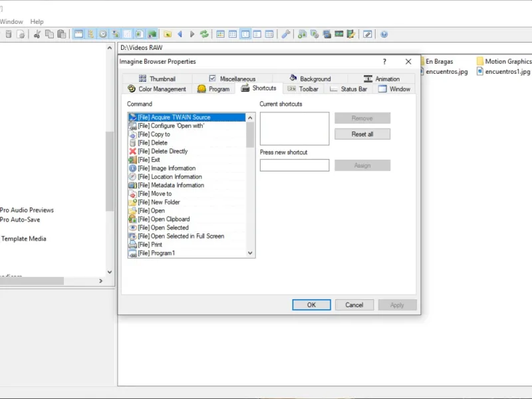Click the Press new shortcut input field
532x399 pixels.
click(295, 165)
